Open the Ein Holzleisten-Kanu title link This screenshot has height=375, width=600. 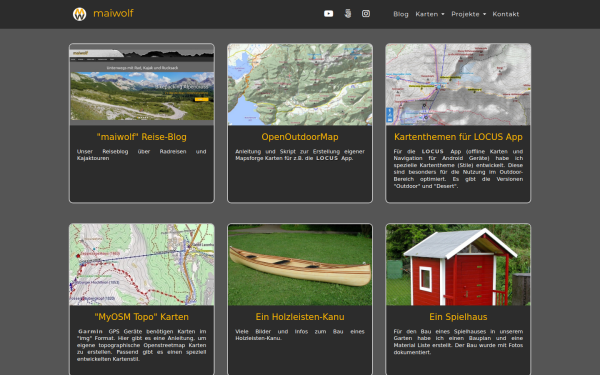(300, 317)
